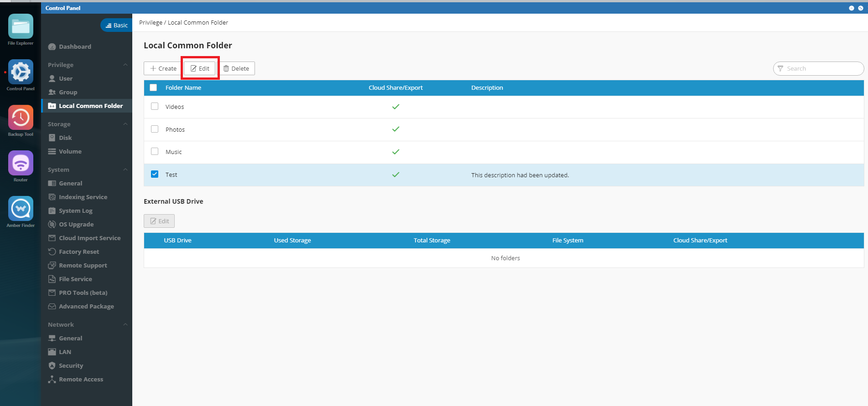Open the File Explorer app icon

click(21, 26)
